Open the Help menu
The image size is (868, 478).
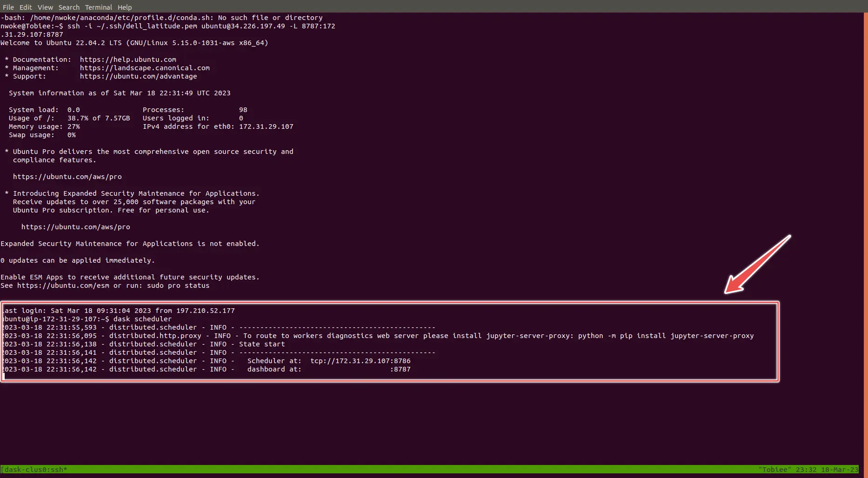coord(125,7)
